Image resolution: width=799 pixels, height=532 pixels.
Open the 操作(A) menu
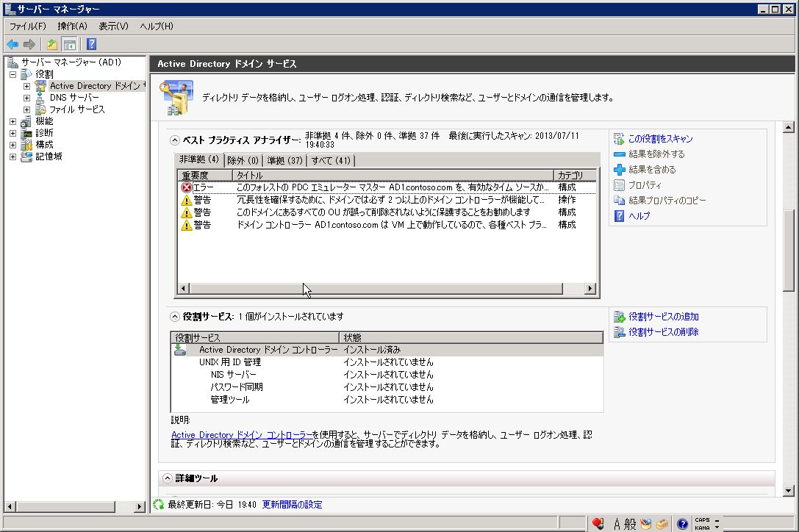tap(72, 26)
